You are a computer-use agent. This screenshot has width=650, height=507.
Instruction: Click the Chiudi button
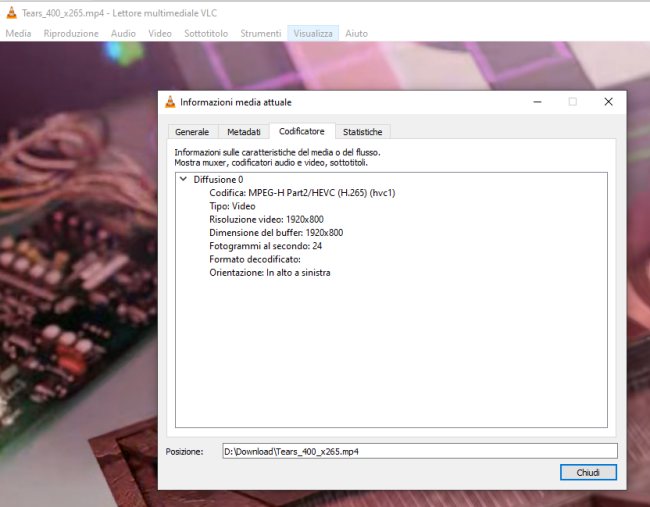click(x=588, y=472)
